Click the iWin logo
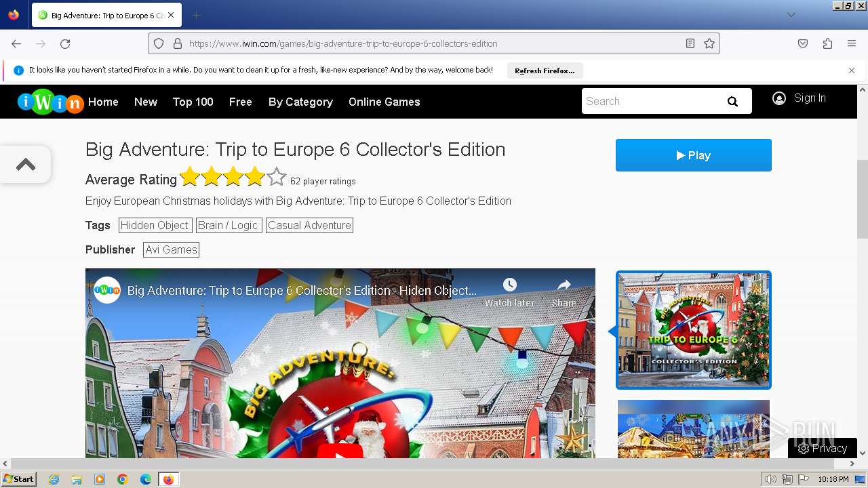The height and width of the screenshot is (488, 868). click(50, 102)
